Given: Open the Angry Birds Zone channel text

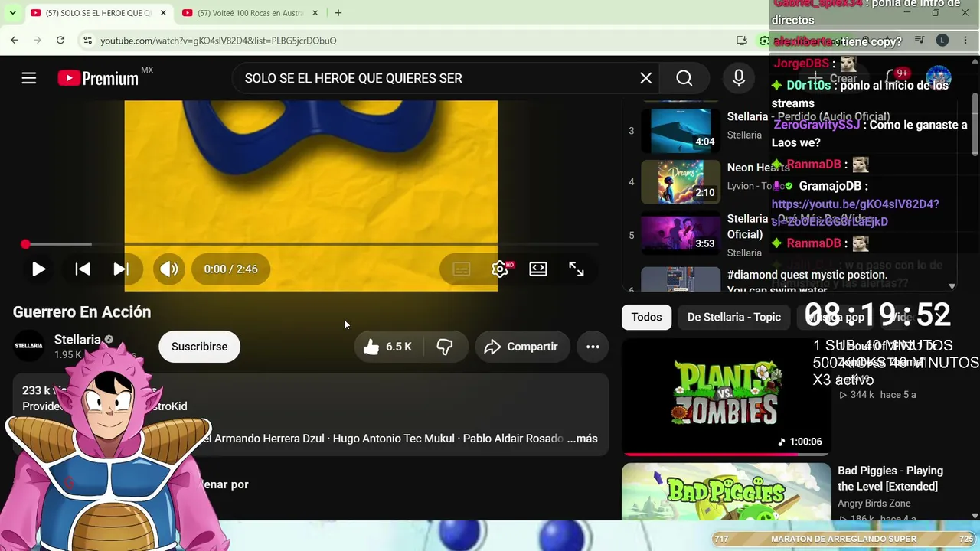Looking at the screenshot, I should [874, 503].
